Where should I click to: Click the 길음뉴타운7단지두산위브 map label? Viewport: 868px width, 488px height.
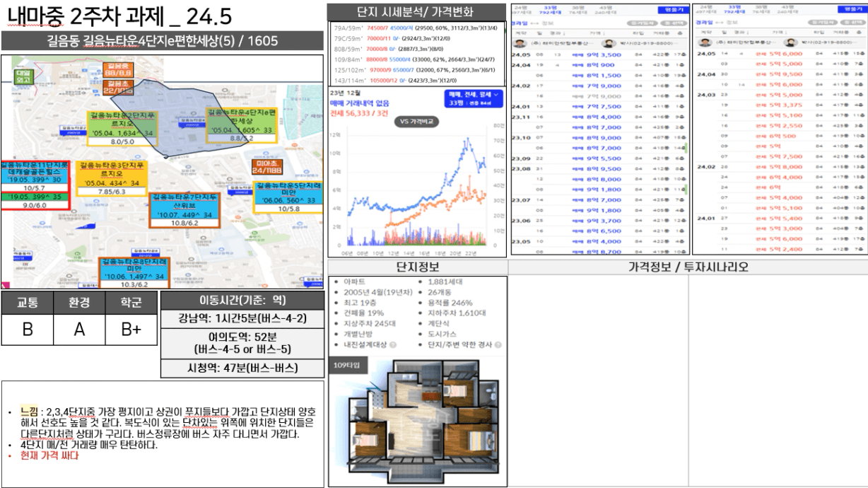point(185,210)
